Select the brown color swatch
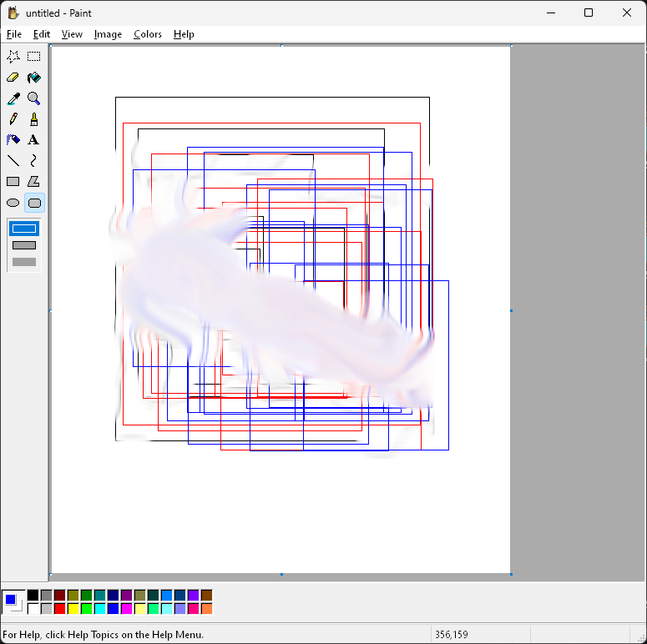The width and height of the screenshot is (647, 644). [207, 595]
